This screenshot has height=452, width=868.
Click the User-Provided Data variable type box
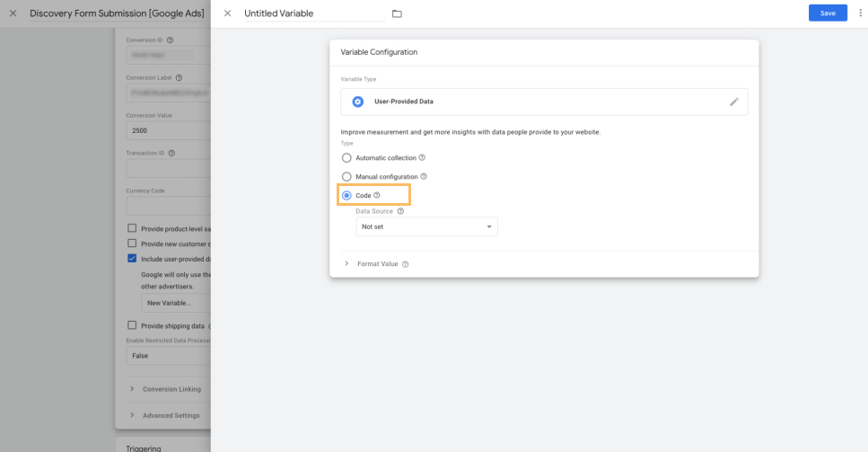click(544, 102)
